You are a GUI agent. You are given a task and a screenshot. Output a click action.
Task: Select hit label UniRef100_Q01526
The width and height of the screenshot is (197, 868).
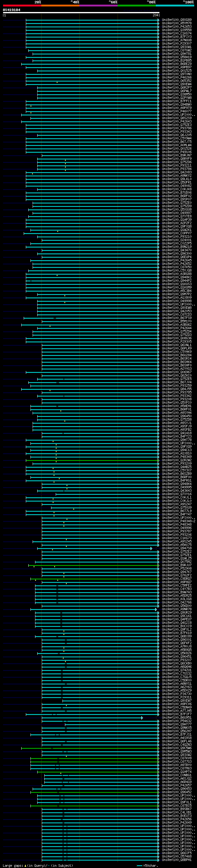[177, 149]
